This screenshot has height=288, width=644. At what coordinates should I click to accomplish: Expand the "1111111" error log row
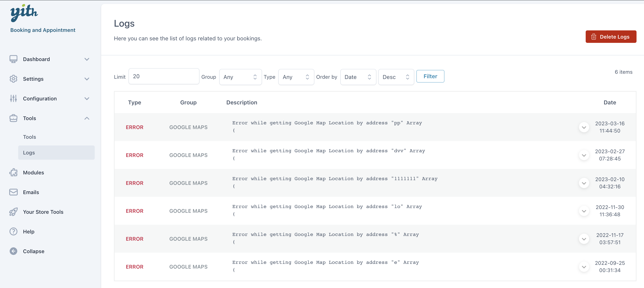[x=584, y=183]
